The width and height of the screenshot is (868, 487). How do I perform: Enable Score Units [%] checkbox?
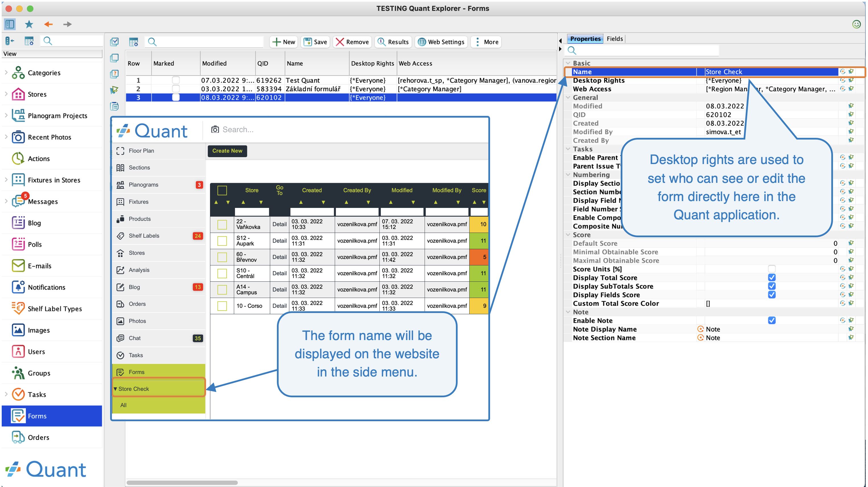coord(772,269)
